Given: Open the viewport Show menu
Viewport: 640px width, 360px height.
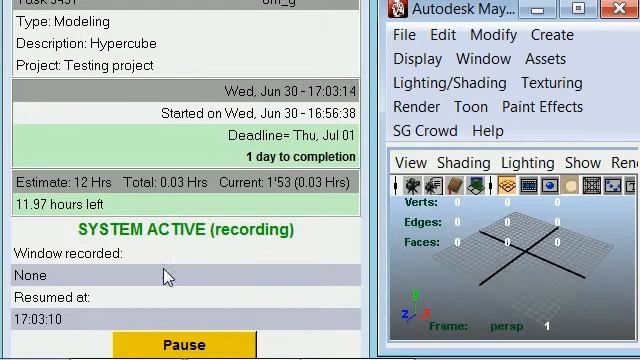Looking at the screenshot, I should click(x=582, y=163).
